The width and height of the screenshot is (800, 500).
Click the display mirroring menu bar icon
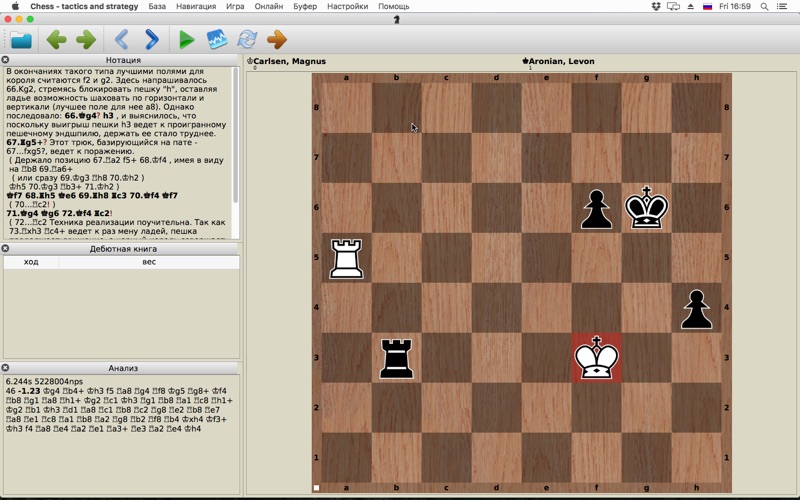pyautogui.click(x=673, y=6)
